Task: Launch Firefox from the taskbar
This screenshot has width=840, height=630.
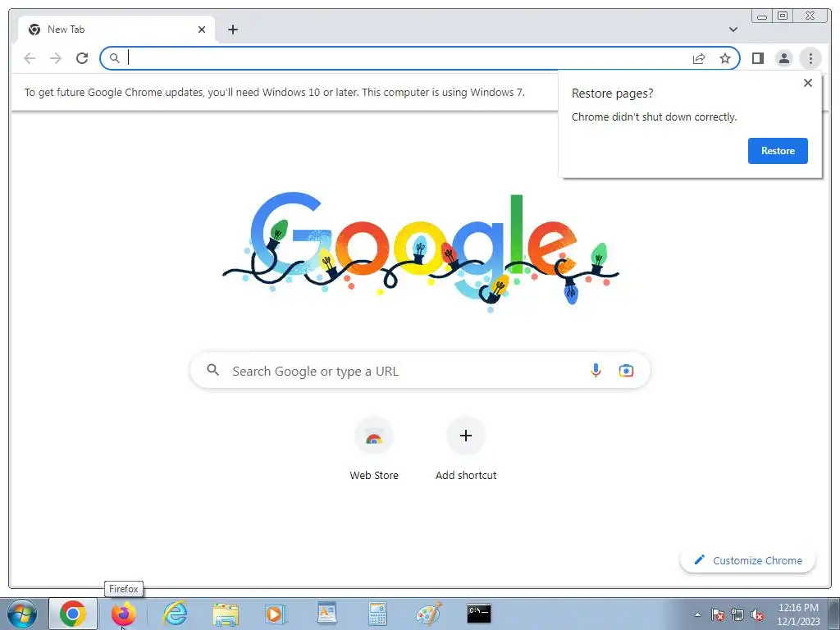Action: [123, 614]
